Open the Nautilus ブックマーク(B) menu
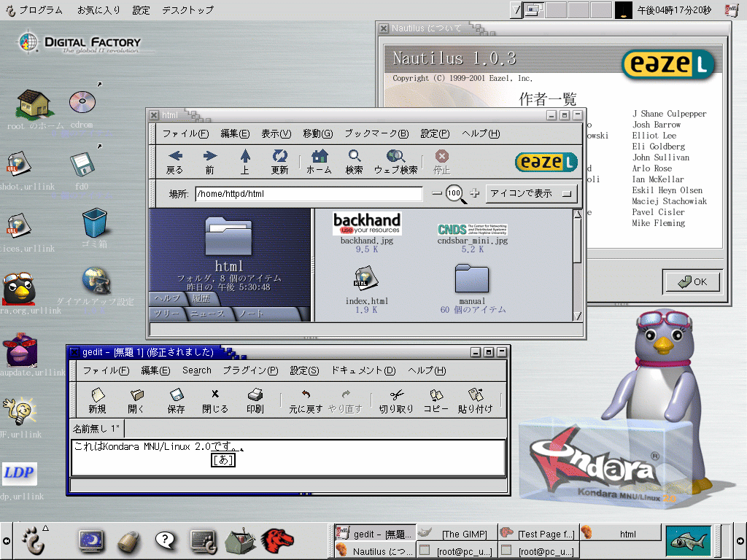747x560 pixels. pos(377,133)
